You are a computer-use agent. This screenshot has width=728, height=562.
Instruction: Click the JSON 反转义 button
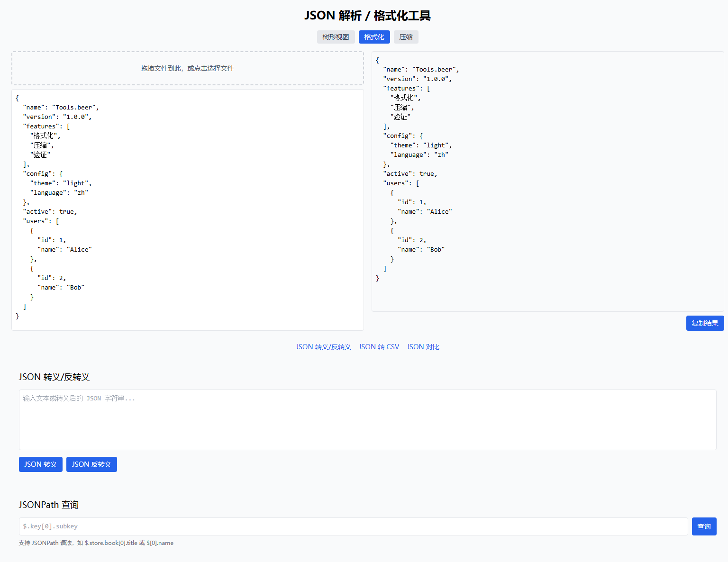coord(91,464)
